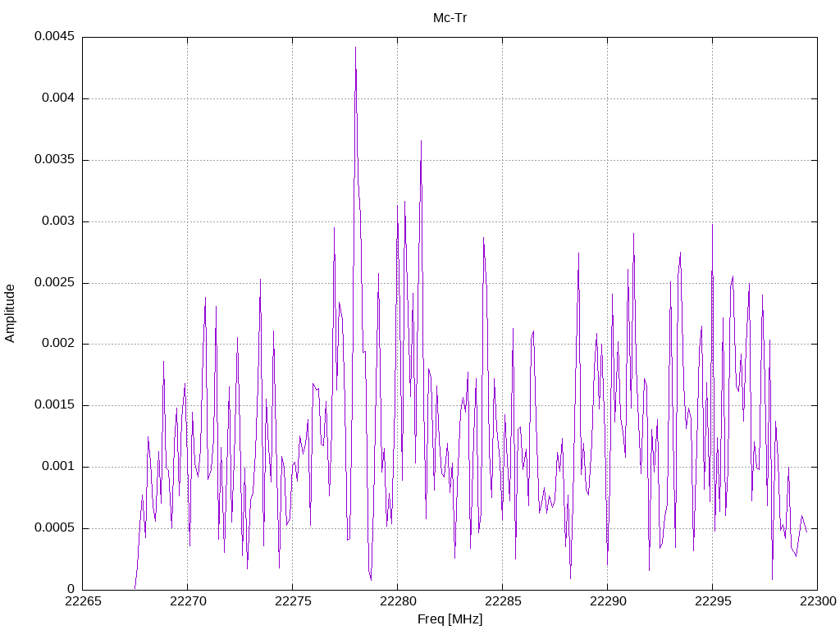The width and height of the screenshot is (840, 630).
Task: Click the y-axis origin label 0
Action: click(x=71, y=590)
